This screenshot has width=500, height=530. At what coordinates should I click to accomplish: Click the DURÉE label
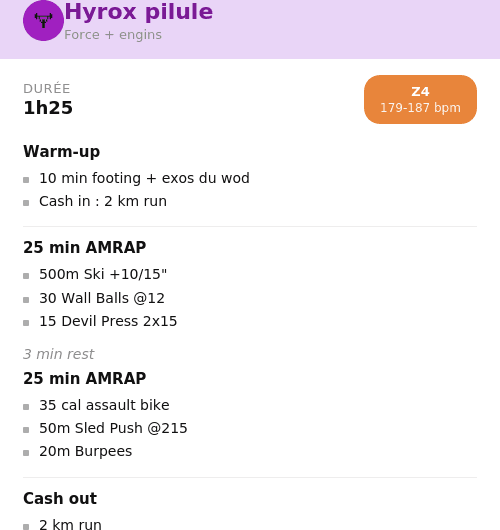[47, 89]
